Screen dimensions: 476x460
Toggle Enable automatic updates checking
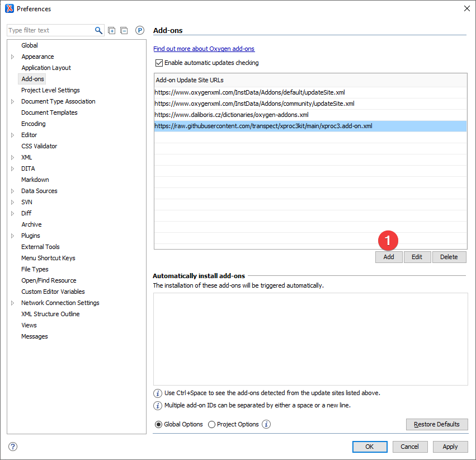[x=159, y=63]
